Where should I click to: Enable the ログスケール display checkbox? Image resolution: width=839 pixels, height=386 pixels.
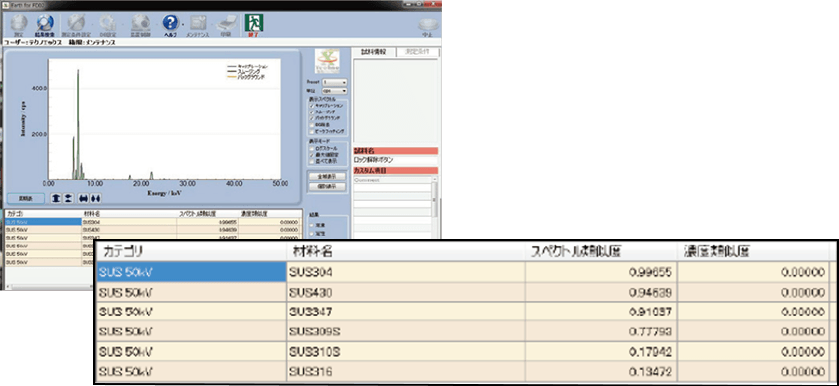pos(311,149)
